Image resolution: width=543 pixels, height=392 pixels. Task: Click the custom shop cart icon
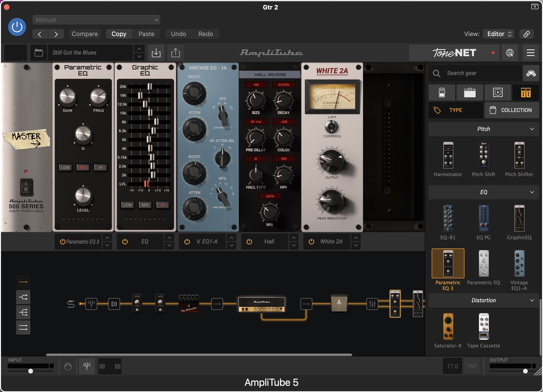pyautogui.click(x=531, y=73)
